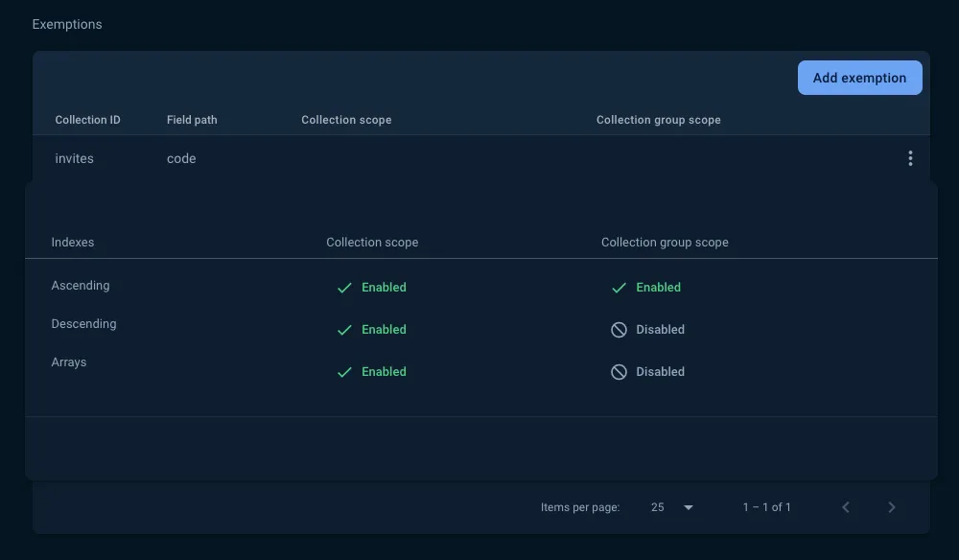Click the Collection ID column header

(88, 120)
